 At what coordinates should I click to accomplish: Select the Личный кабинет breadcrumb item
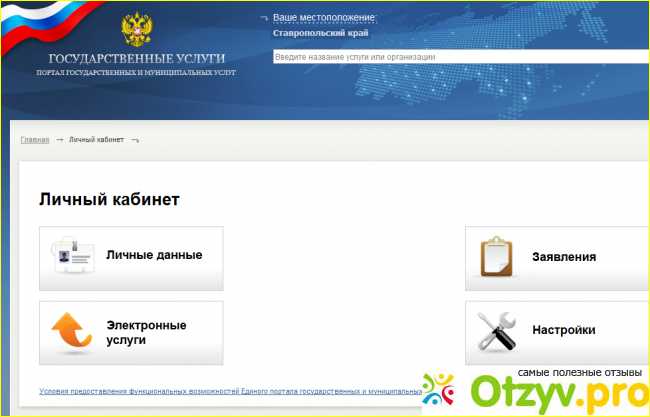97,139
